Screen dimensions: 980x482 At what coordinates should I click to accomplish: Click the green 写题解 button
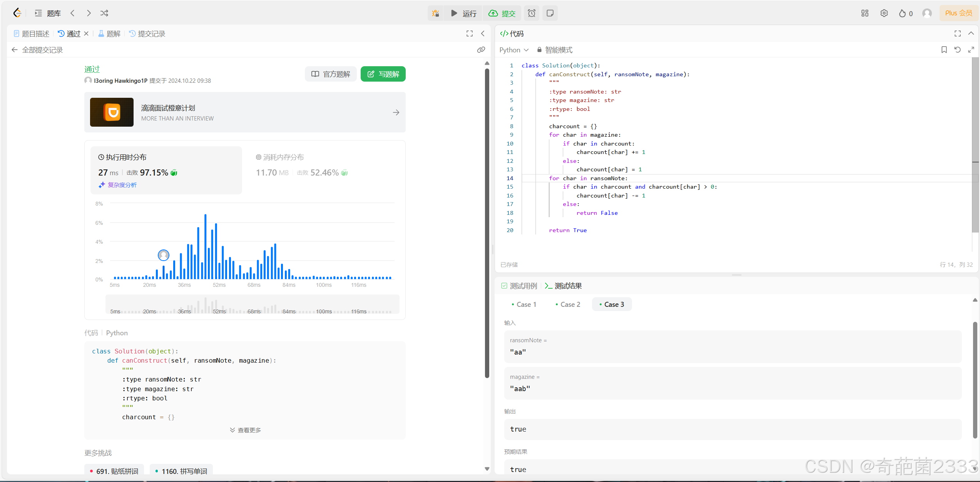[383, 74]
